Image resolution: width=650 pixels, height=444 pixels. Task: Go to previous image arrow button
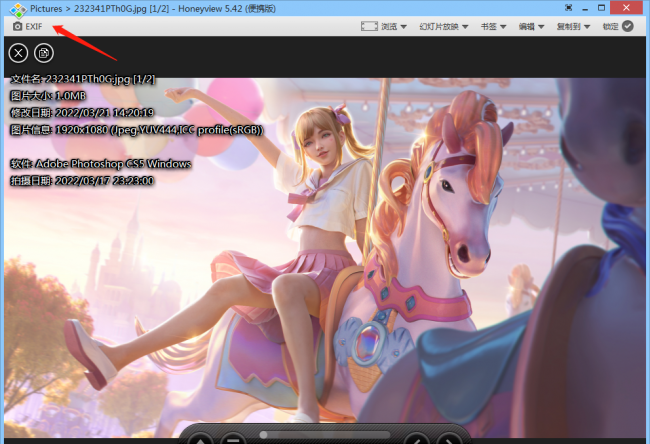click(418, 439)
